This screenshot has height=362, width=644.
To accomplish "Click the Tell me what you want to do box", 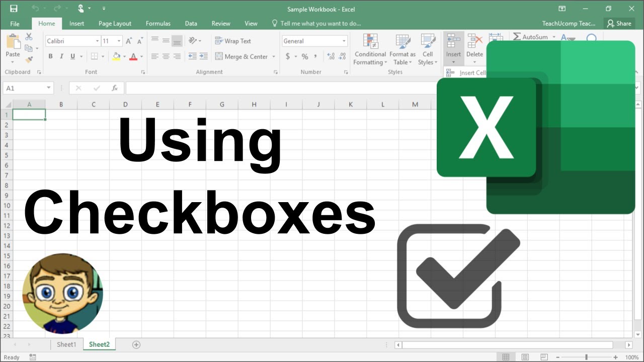I will point(316,24).
